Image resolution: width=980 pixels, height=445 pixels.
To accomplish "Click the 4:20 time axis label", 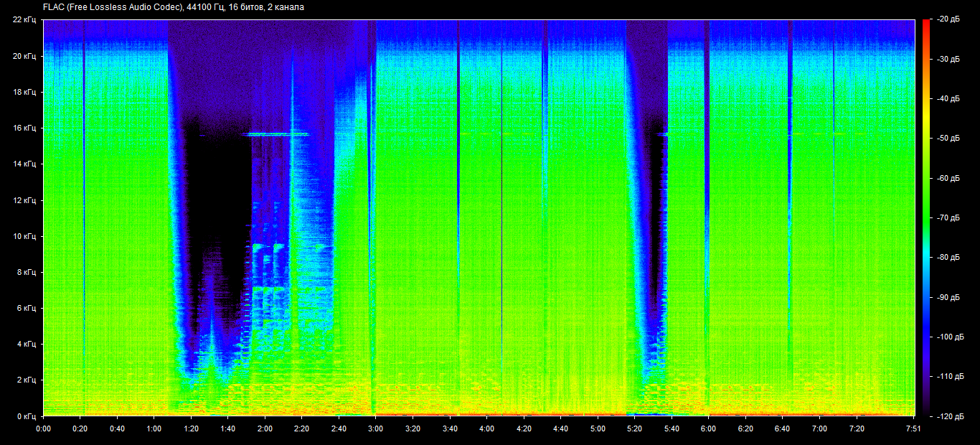I will [x=524, y=428].
